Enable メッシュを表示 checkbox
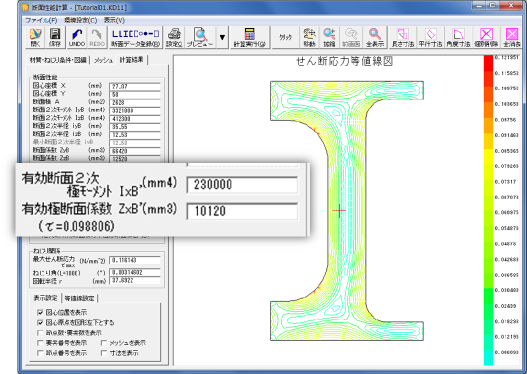527x374 pixels. (x=104, y=343)
